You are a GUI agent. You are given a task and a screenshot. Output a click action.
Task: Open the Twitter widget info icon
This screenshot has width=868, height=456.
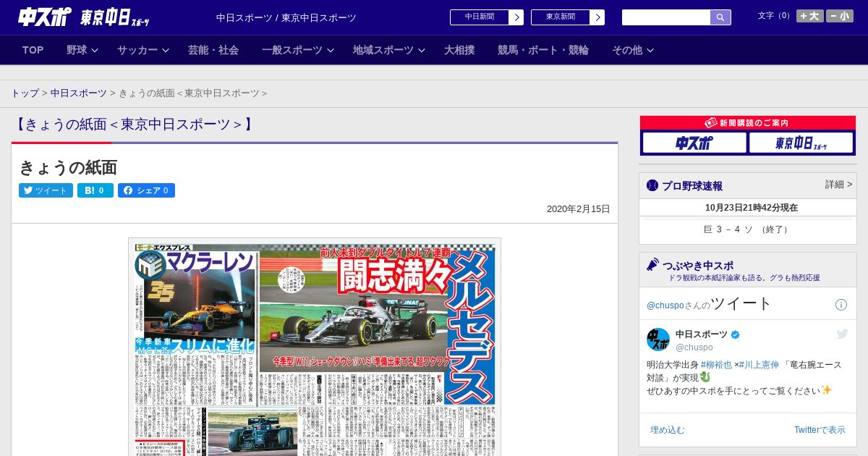841,305
